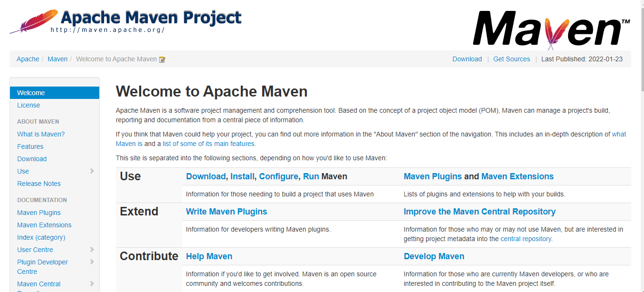Screen dimensions: 644x292
Task: Follow the 'what Maven is' link
Action: [619, 134]
